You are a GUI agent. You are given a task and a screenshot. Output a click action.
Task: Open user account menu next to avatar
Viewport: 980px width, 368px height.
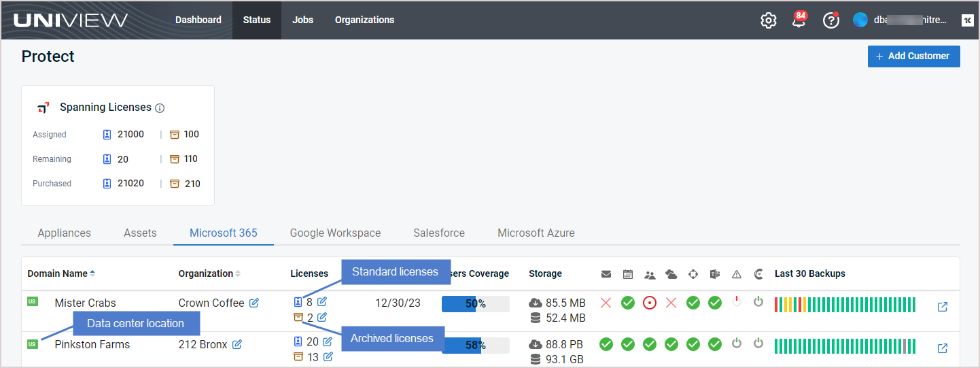[x=910, y=20]
